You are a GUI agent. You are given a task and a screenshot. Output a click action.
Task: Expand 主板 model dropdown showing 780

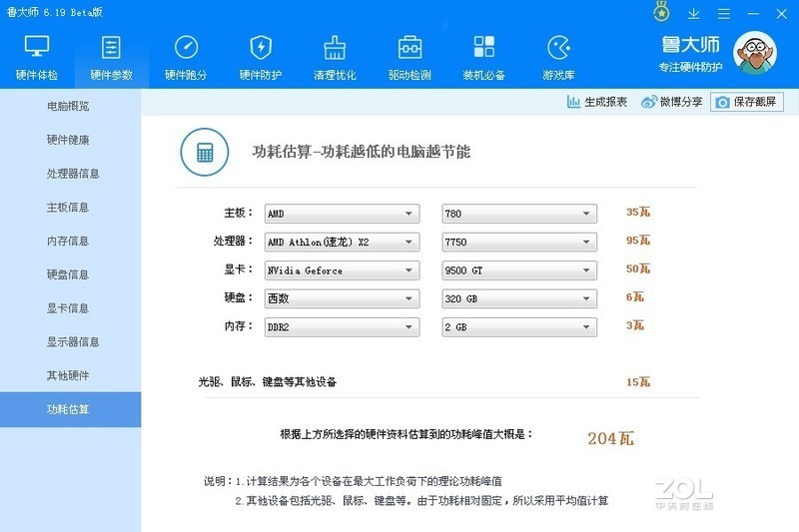[519, 214]
